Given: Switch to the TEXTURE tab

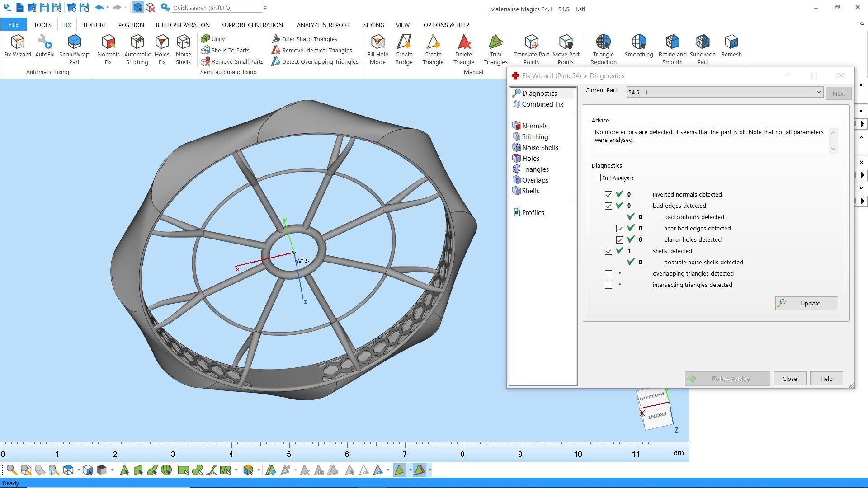Looking at the screenshot, I should [94, 25].
